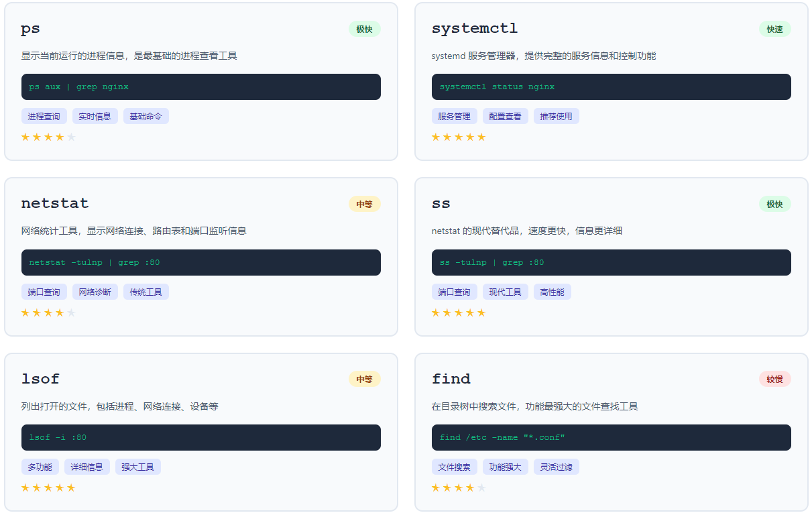Screen dimensions: 812x517
Task: Click the ss card title heading
Action: click(441, 204)
